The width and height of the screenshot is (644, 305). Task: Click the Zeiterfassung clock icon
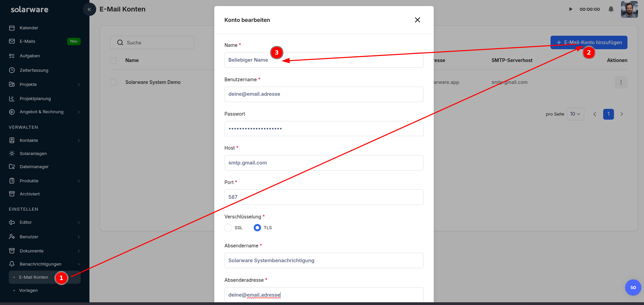[12, 70]
